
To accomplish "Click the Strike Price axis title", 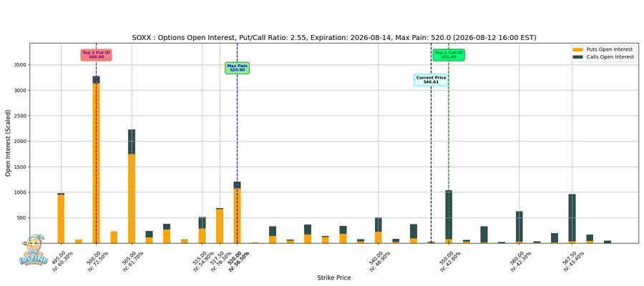I will point(334,278).
